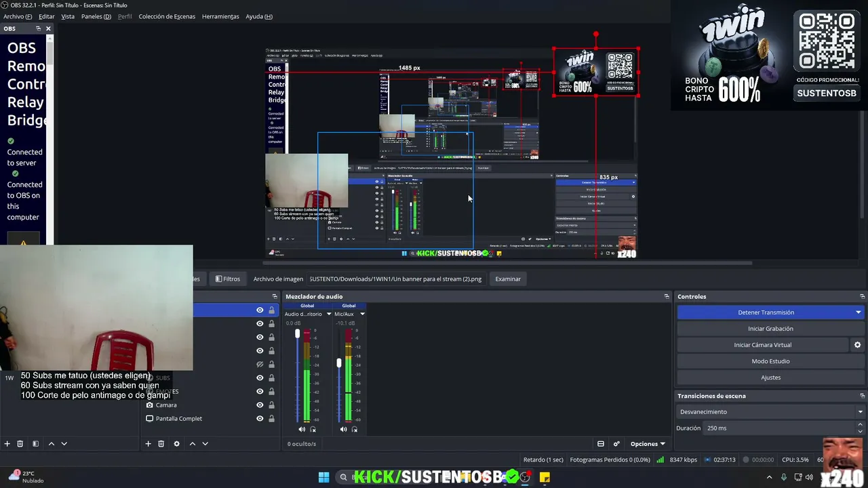The image size is (868, 488).
Task: Hide the SUBS source
Action: [x=260, y=378]
